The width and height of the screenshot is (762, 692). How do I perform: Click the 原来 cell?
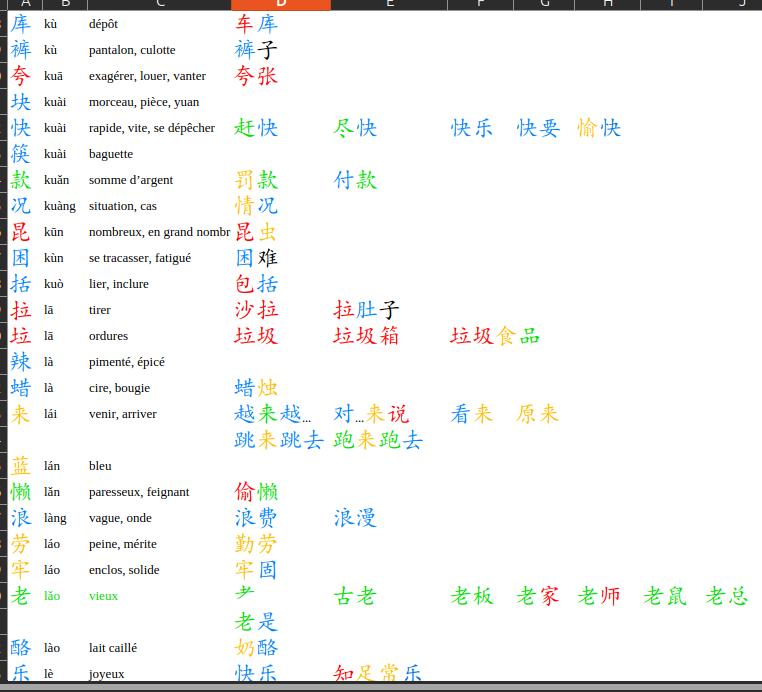pos(538,414)
